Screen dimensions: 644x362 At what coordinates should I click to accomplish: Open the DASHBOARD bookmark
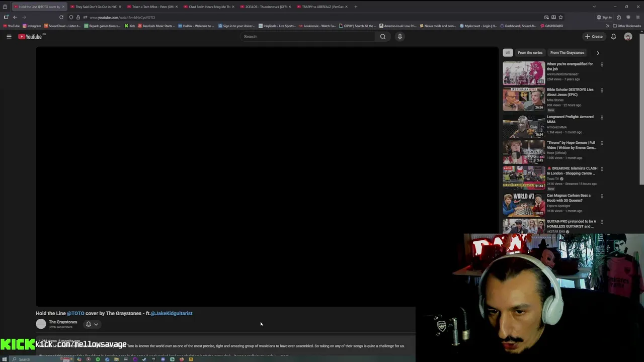[x=551, y=26]
